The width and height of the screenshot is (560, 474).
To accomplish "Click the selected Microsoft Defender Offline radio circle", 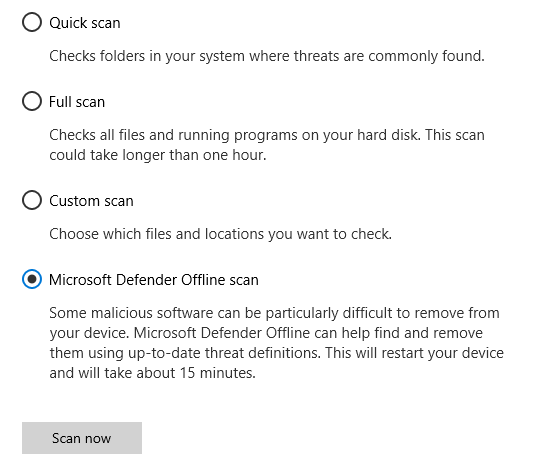I will click(32, 279).
